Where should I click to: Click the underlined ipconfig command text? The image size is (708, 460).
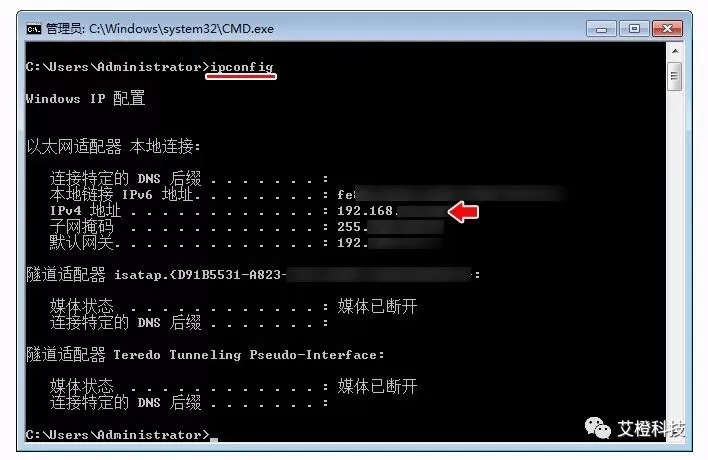click(x=242, y=67)
